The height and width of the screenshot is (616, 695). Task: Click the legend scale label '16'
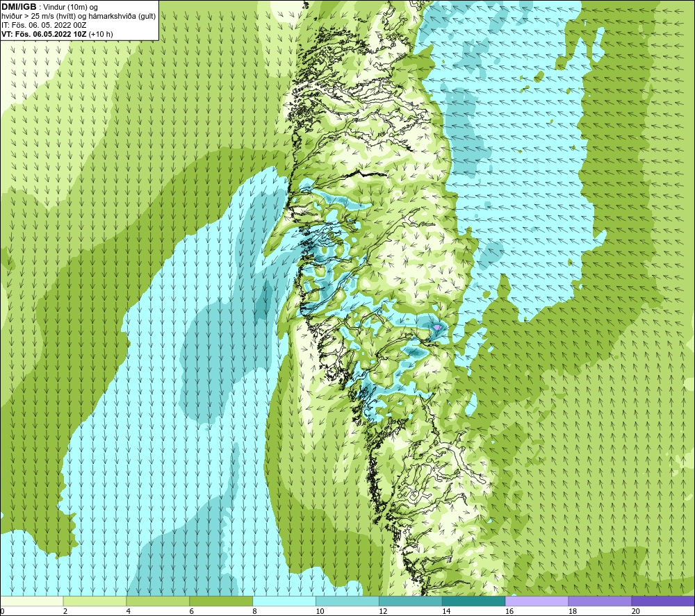tap(509, 611)
